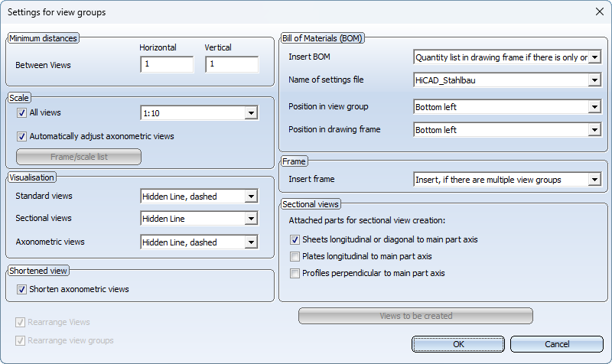Click the Horizontal distance input field
Viewport: 612px width, 364px height.
(x=167, y=65)
